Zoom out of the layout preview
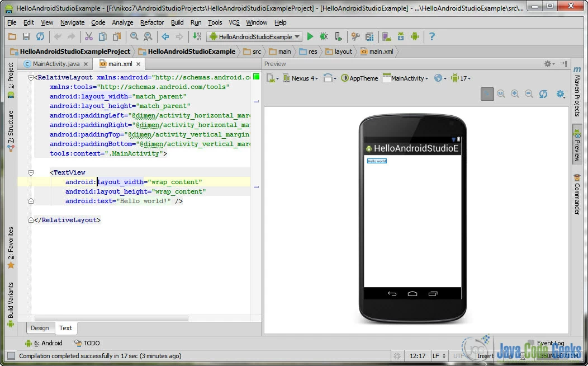This screenshot has height=366, width=588. 529,94
